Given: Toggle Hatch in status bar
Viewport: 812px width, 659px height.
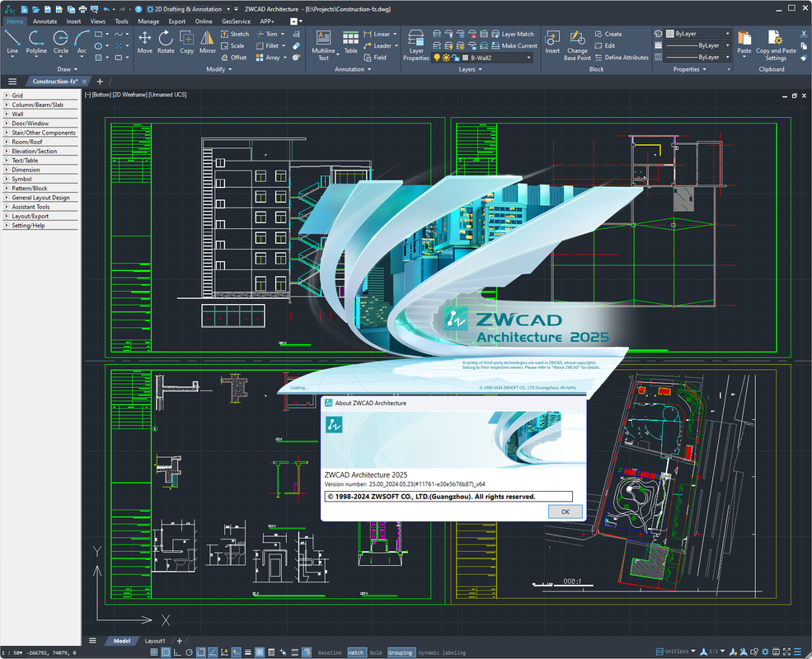Looking at the screenshot, I should (x=356, y=652).
